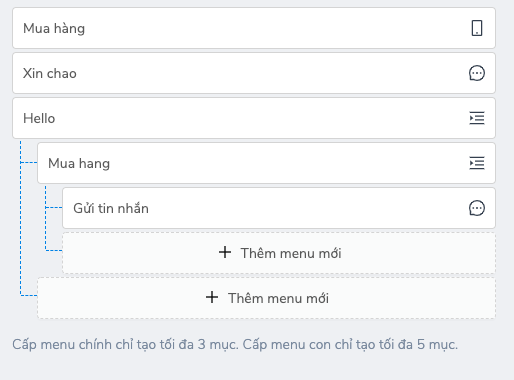Click the submenu list icon on Hello row
Image resolution: width=514 pixels, height=380 pixels.
tap(477, 118)
